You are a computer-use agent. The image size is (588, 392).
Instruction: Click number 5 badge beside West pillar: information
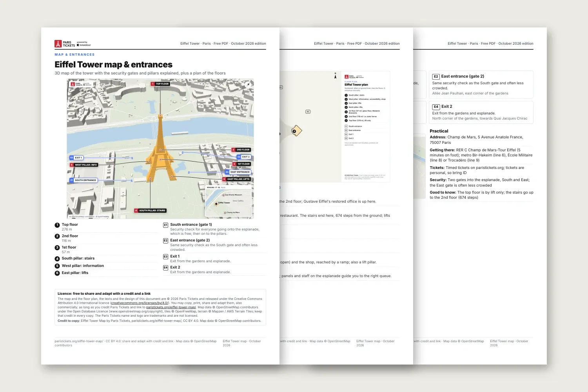[57, 266]
